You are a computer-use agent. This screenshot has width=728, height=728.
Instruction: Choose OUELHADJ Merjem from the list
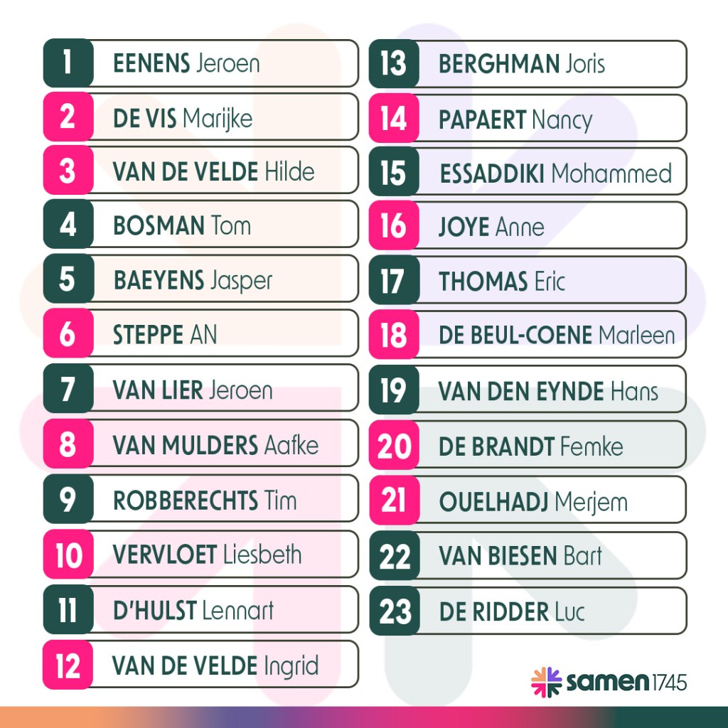533,501
